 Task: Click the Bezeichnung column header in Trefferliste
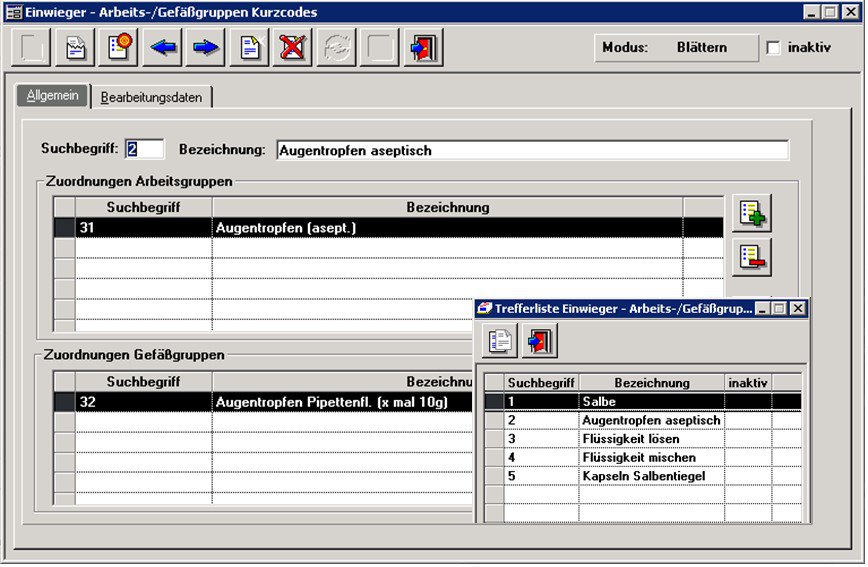(651, 383)
